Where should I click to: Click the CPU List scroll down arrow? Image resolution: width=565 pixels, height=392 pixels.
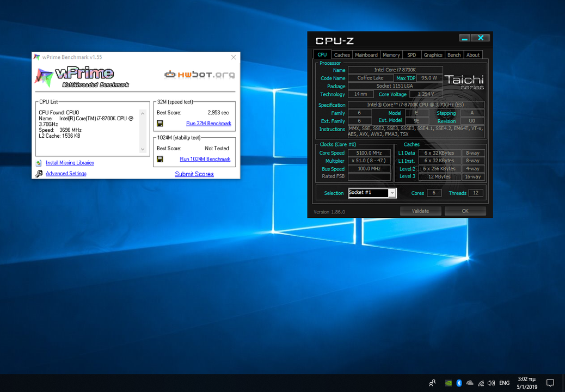click(143, 149)
